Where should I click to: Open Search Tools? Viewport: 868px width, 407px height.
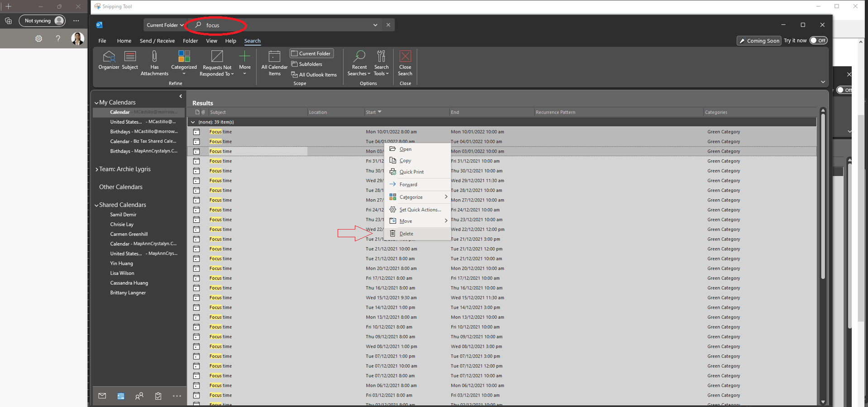[382, 63]
